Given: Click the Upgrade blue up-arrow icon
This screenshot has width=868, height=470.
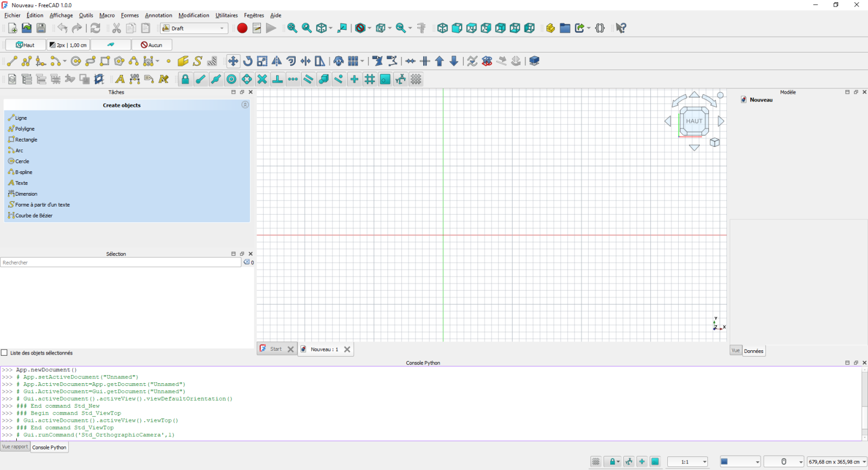Looking at the screenshot, I should pos(439,61).
